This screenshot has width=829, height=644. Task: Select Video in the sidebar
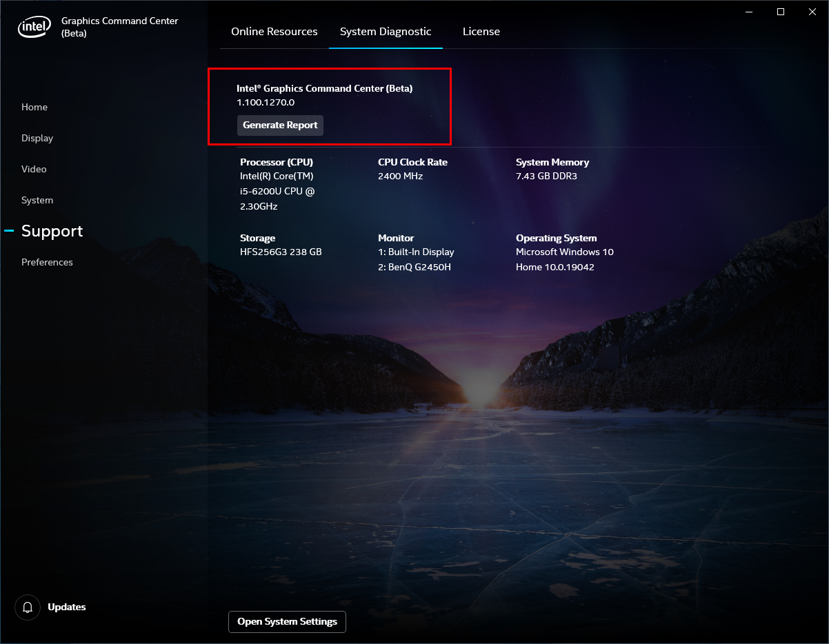pos(33,169)
